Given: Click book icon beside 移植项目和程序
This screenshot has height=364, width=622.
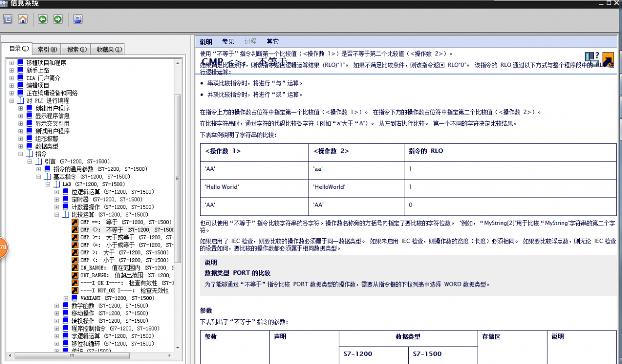Looking at the screenshot, I should (x=20, y=63).
